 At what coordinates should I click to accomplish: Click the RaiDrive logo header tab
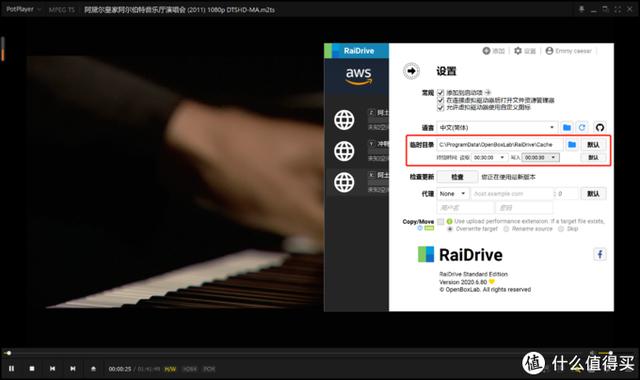[x=356, y=51]
